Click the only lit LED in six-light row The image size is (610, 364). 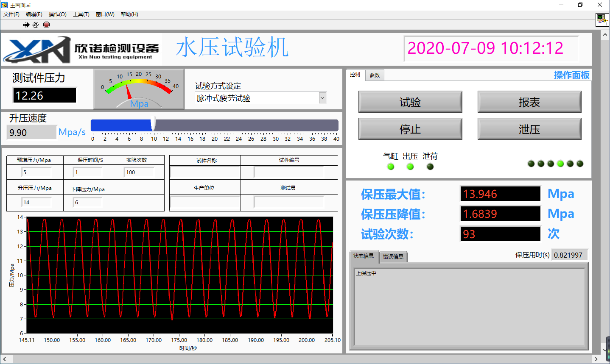tap(560, 164)
